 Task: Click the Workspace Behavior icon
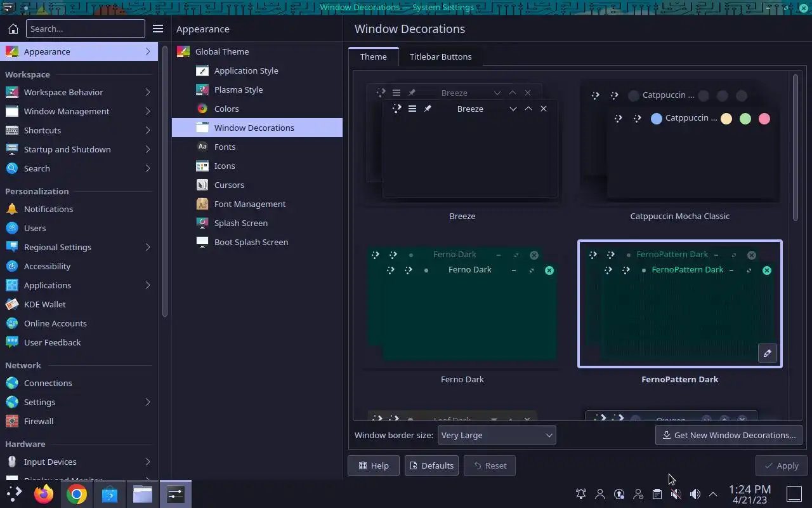11,92
